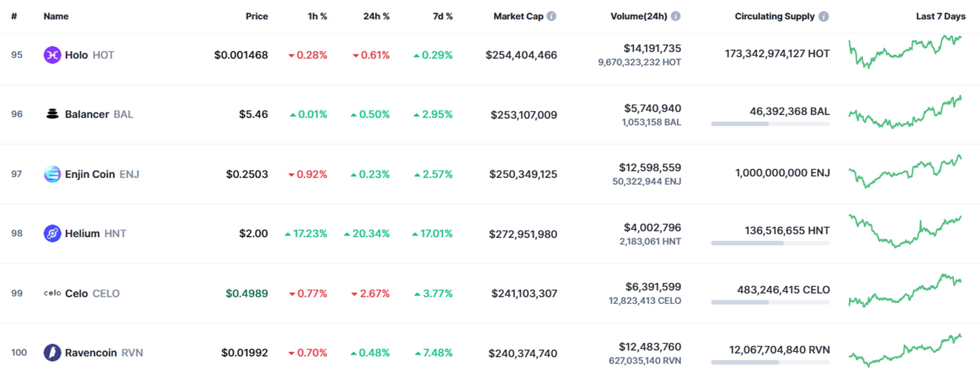Open the Market Cap info icon
This screenshot has height=377, width=980.
pos(551,16)
